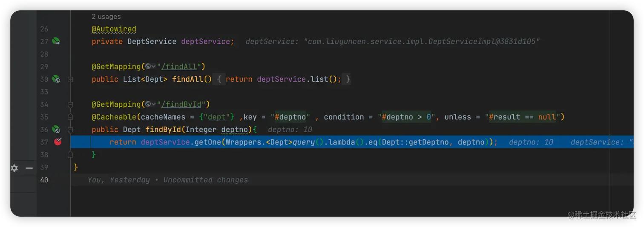This screenshot has width=644, height=227.
Task: Click the @Autowired annotation
Action: tap(114, 29)
